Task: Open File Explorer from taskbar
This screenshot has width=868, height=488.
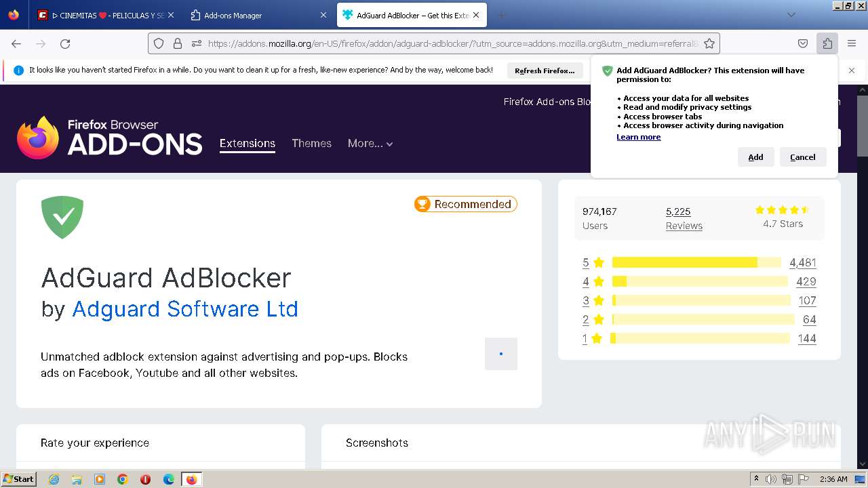Action: [x=77, y=479]
